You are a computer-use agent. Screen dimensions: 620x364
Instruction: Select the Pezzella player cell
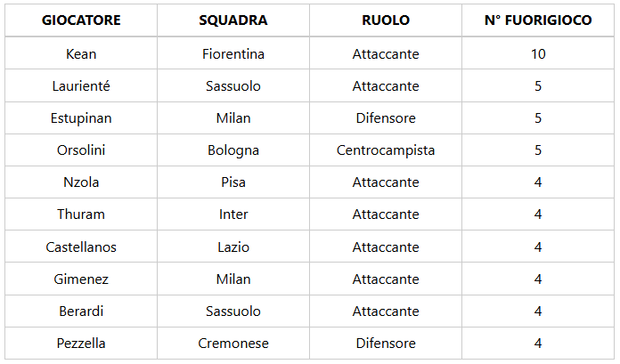point(81,344)
